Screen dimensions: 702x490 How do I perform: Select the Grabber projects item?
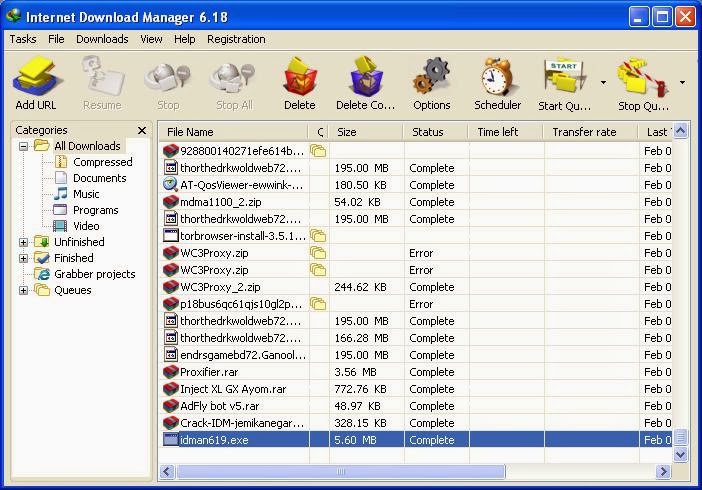tap(94, 274)
